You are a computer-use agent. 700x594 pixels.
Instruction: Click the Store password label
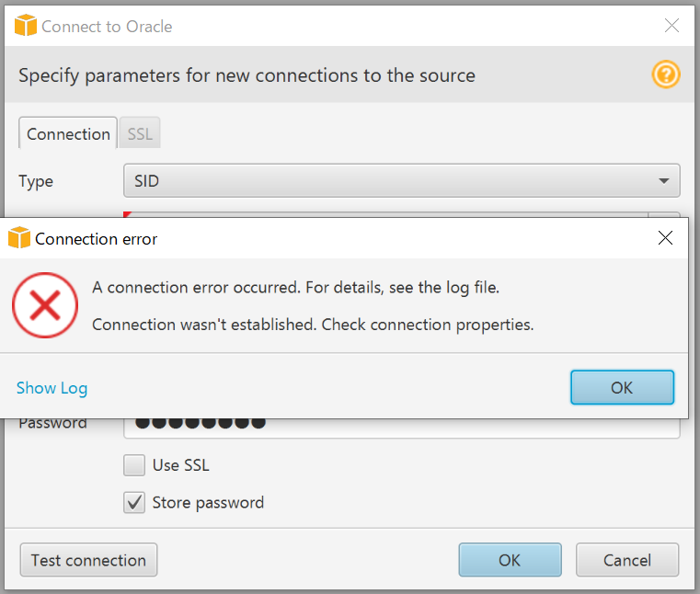208,503
